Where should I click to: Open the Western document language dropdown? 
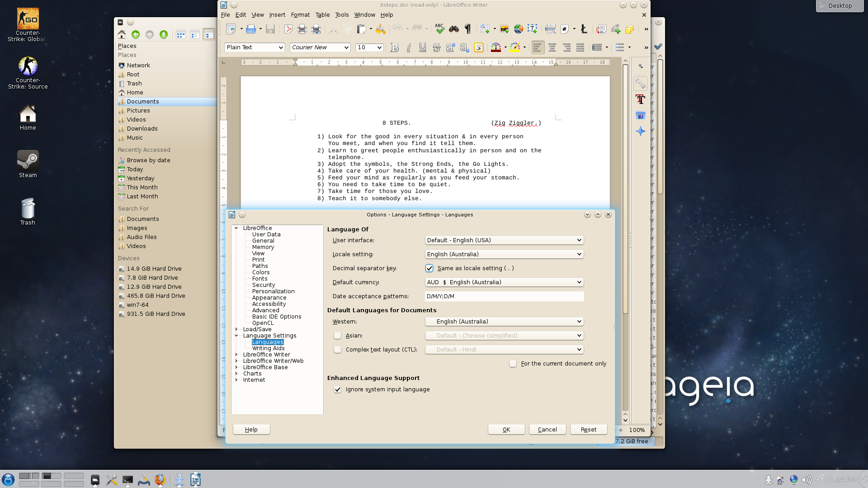504,322
